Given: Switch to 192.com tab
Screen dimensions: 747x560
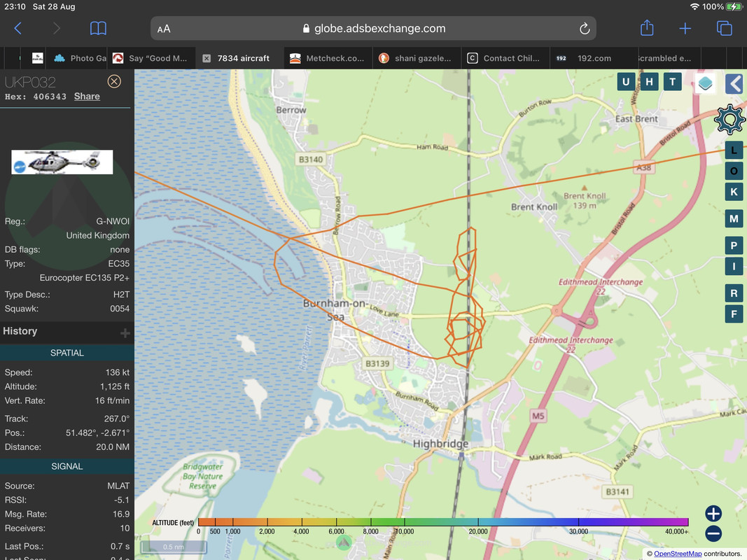Looking at the screenshot, I should tap(594, 58).
